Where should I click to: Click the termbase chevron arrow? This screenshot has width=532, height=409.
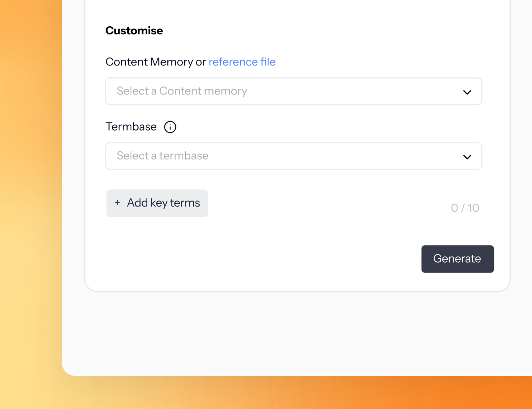(x=467, y=157)
